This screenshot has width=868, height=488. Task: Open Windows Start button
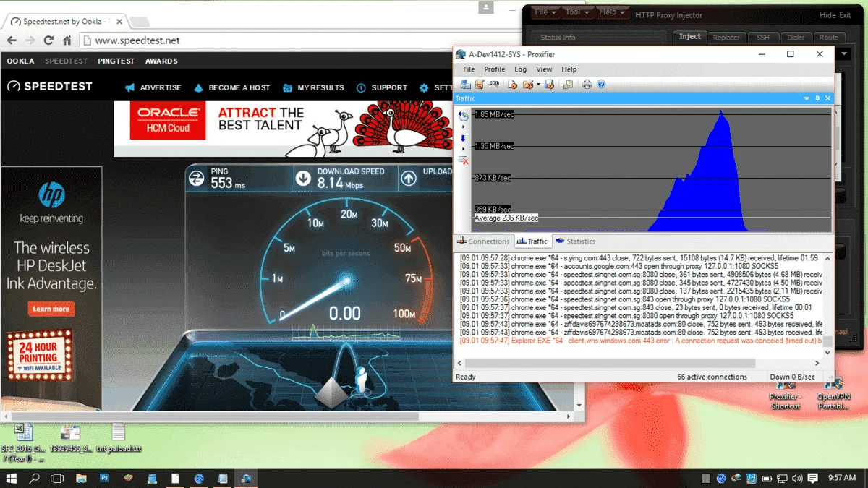coord(12,479)
